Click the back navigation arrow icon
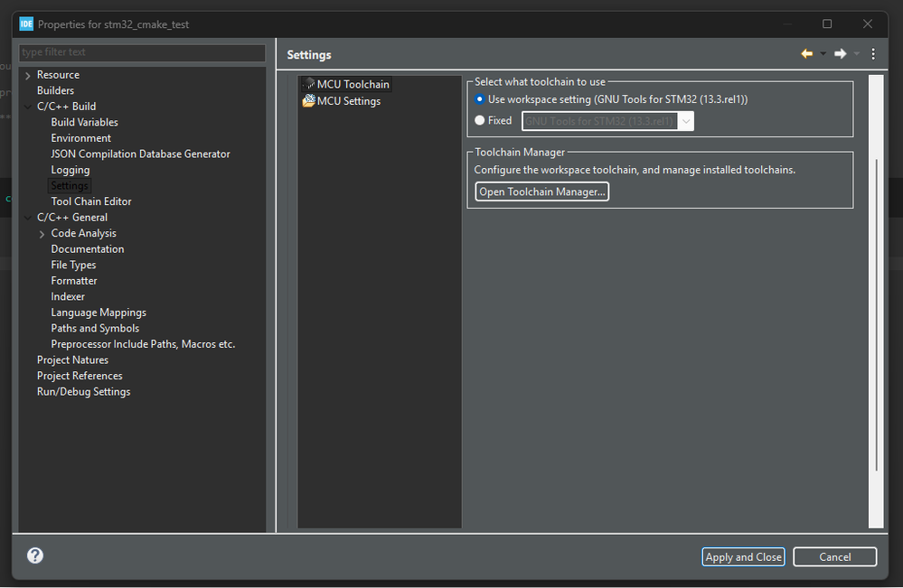The height and width of the screenshot is (588, 903). pos(807,53)
